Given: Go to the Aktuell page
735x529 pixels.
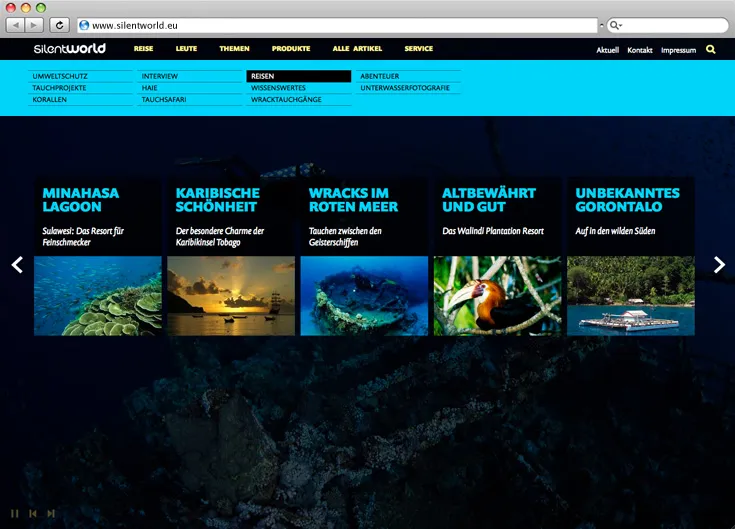Looking at the screenshot, I should [608, 50].
